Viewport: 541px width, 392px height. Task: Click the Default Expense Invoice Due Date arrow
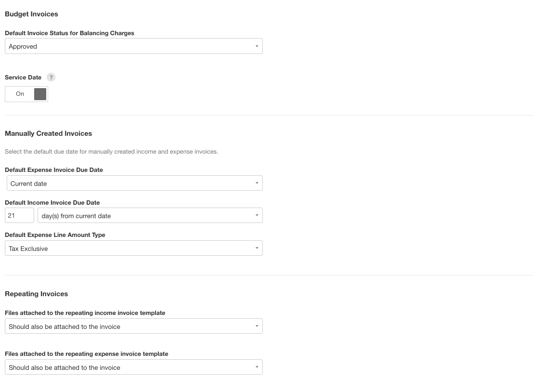click(x=257, y=183)
